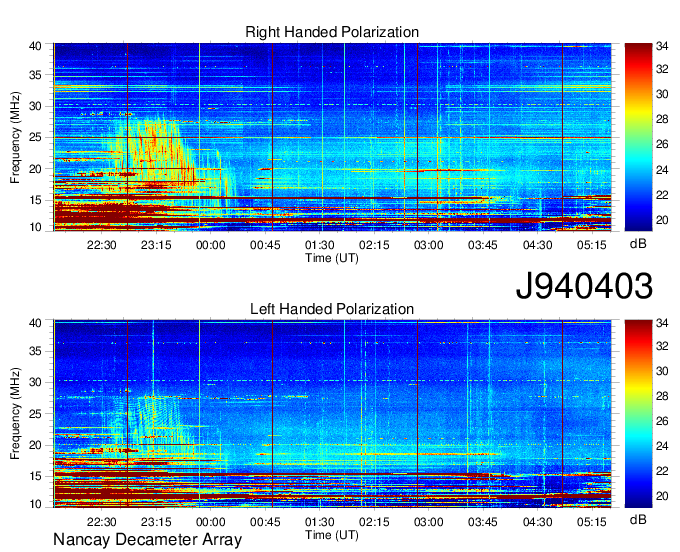The height and width of the screenshot is (552, 680).
Task: Click the 26 dB label on Right Handed colorbar
Action: click(662, 144)
